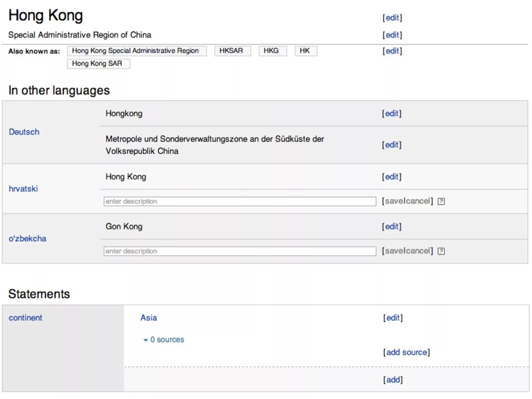Edit the continent Asia statement
532x399 pixels.
click(x=393, y=318)
